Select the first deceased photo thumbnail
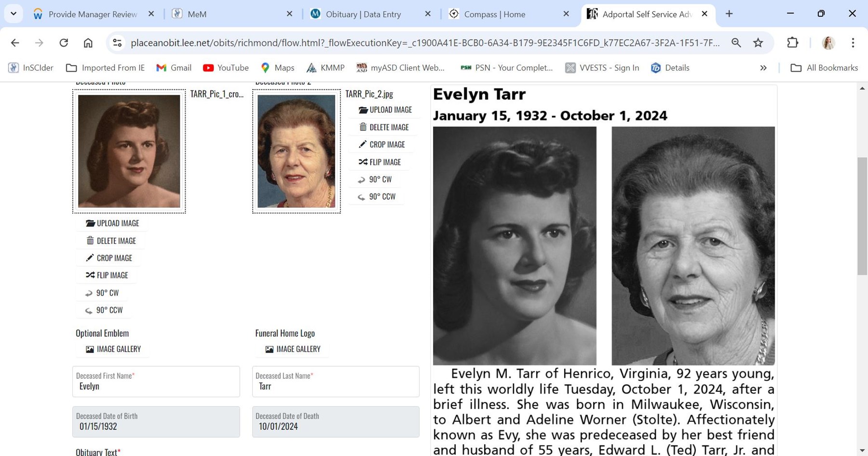Image resolution: width=868 pixels, height=456 pixels. (129, 151)
